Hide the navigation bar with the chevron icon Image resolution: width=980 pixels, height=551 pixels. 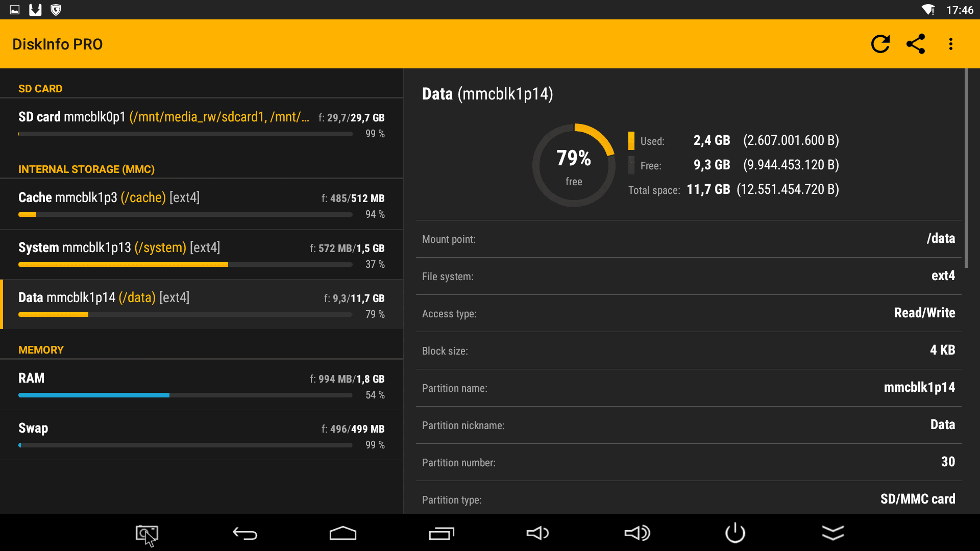(x=833, y=533)
